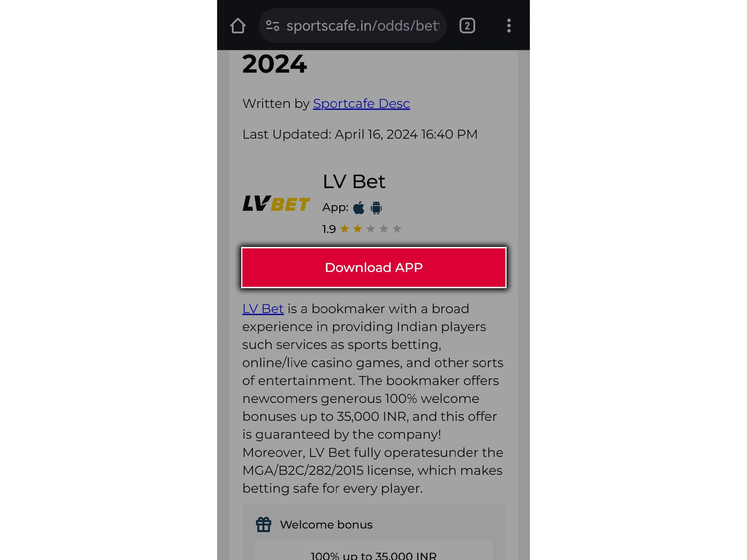The width and height of the screenshot is (747, 560).
Task: Click the Sportcafe Desc author link
Action: [x=361, y=103]
